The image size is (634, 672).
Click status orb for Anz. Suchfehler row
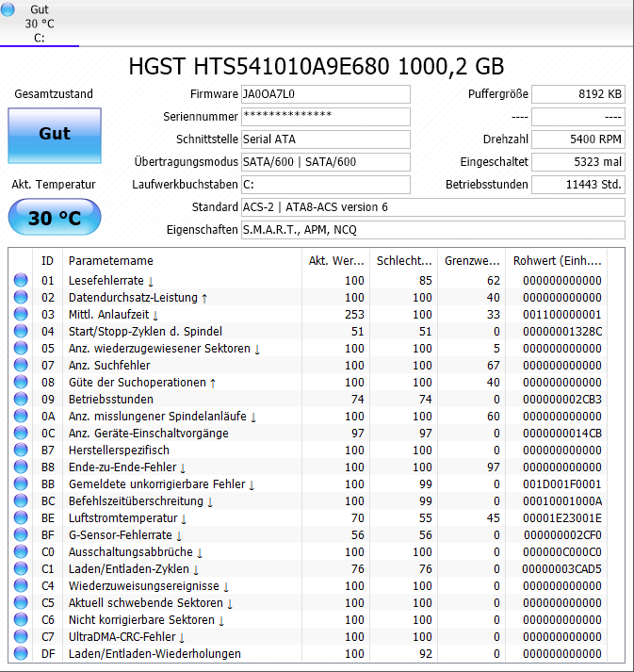21,365
